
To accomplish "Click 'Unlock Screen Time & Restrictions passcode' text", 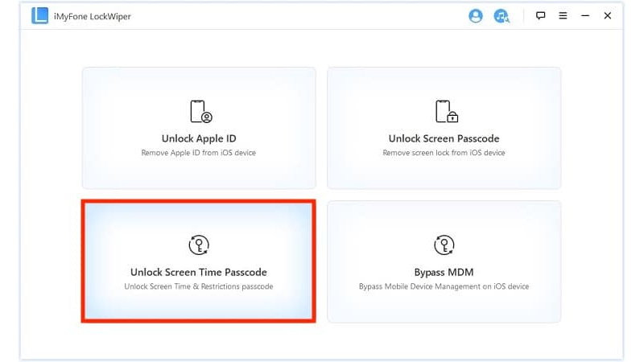I will (x=199, y=286).
